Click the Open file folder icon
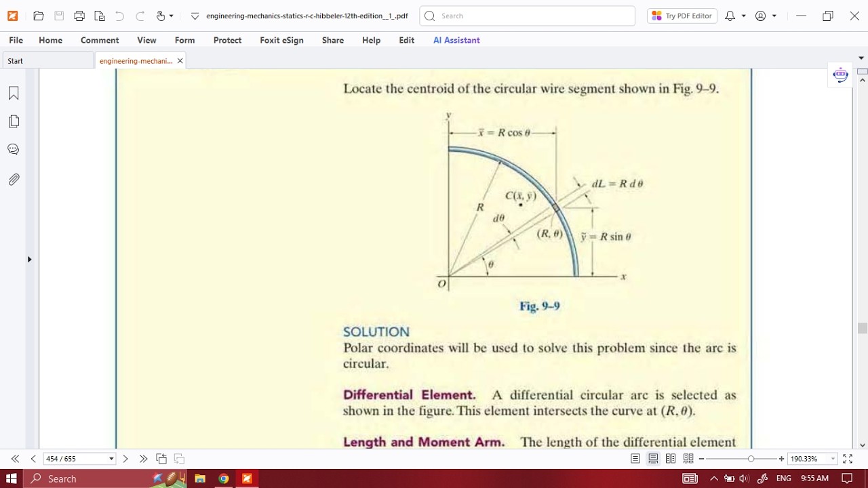 tap(39, 16)
